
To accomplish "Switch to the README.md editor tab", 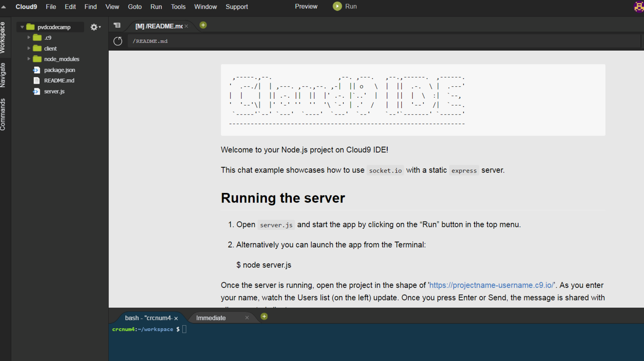I will pos(159,26).
